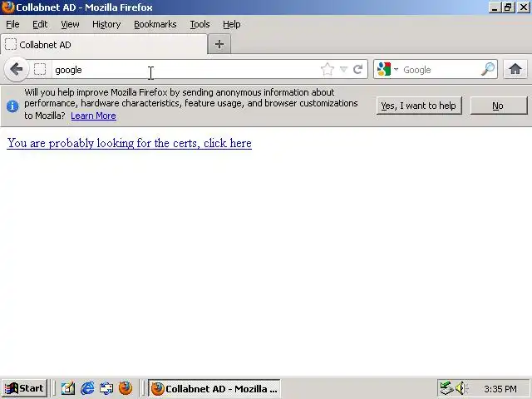
Task: Click the network tray icon
Action: tap(446, 388)
